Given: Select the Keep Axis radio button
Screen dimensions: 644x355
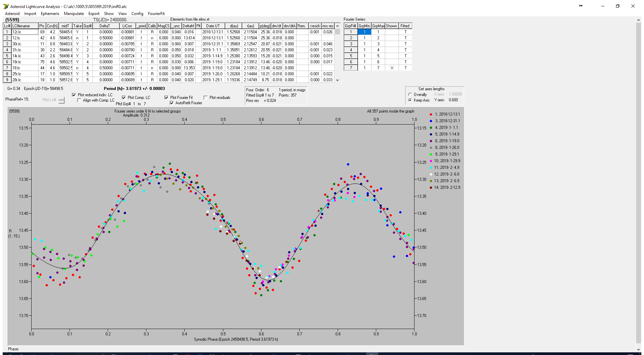Looking at the screenshot, I should [410, 100].
